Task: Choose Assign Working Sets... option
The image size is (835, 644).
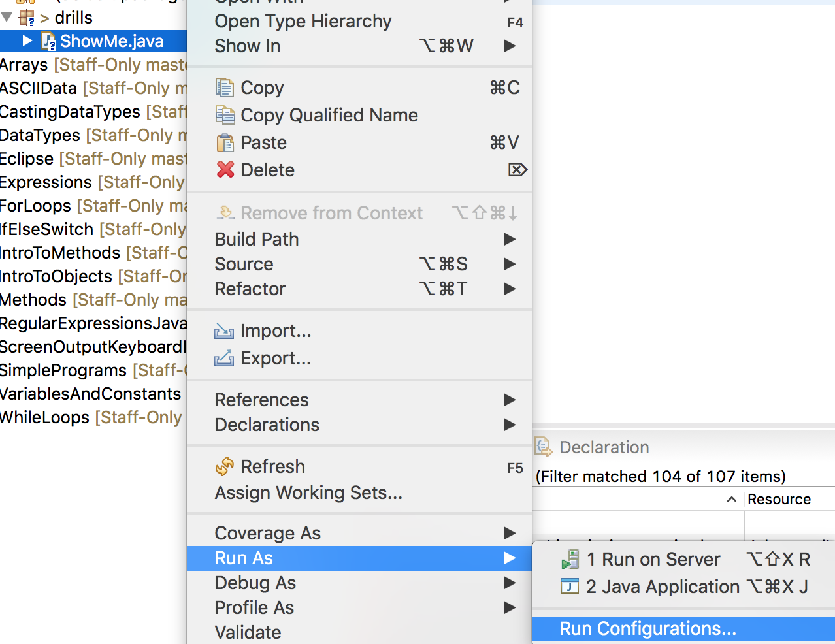Action: pos(308,492)
